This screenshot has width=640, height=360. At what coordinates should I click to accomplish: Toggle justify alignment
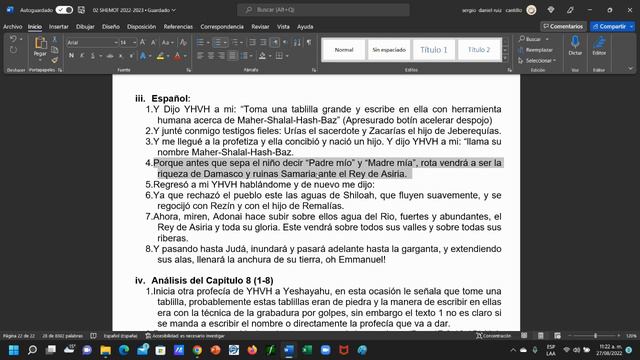(x=232, y=56)
